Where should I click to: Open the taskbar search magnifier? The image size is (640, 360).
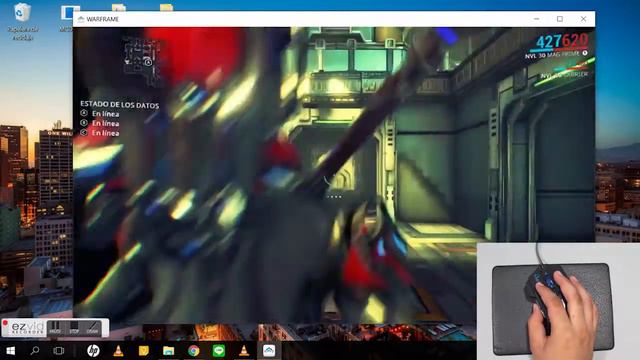35,351
